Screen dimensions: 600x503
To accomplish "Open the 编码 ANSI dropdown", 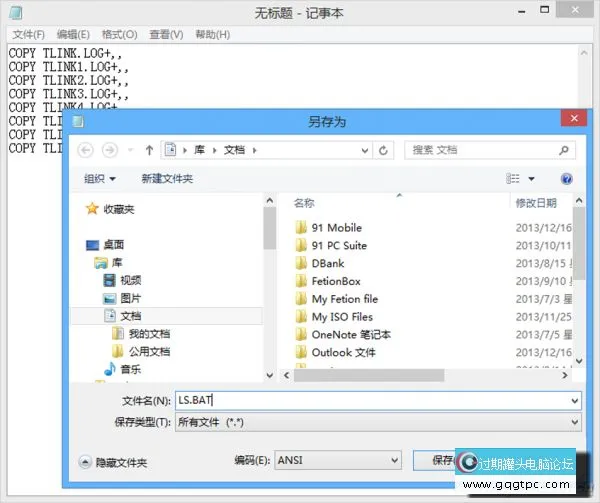I will pos(338,460).
